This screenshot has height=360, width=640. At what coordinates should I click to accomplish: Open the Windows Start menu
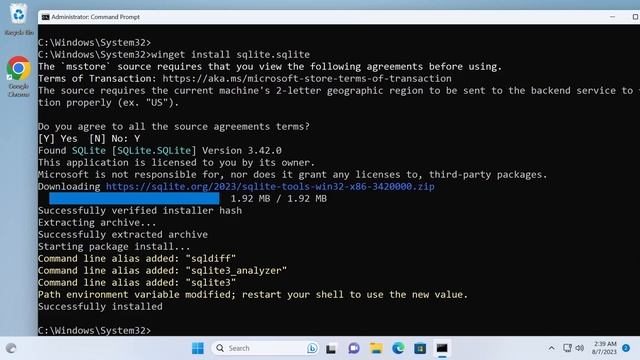(x=198, y=348)
